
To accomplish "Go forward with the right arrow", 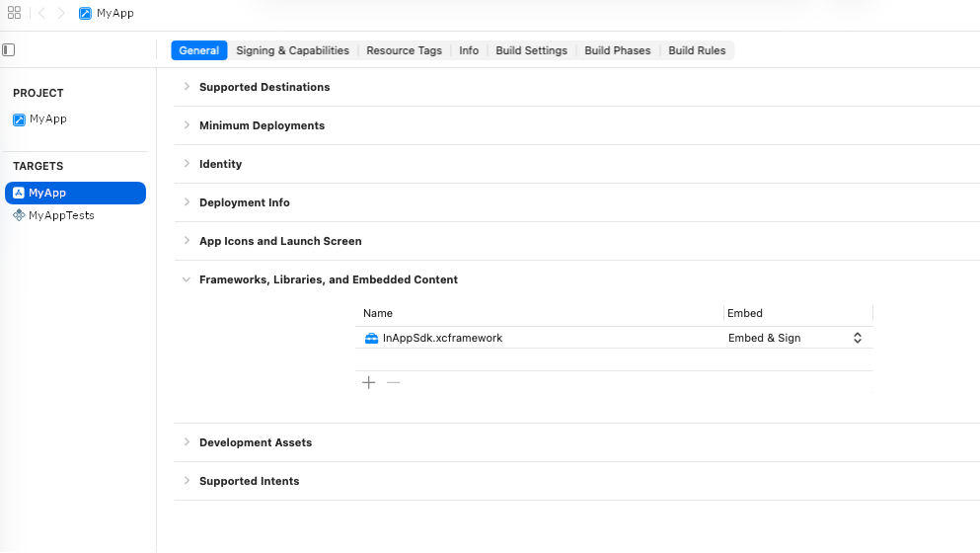I will (61, 14).
